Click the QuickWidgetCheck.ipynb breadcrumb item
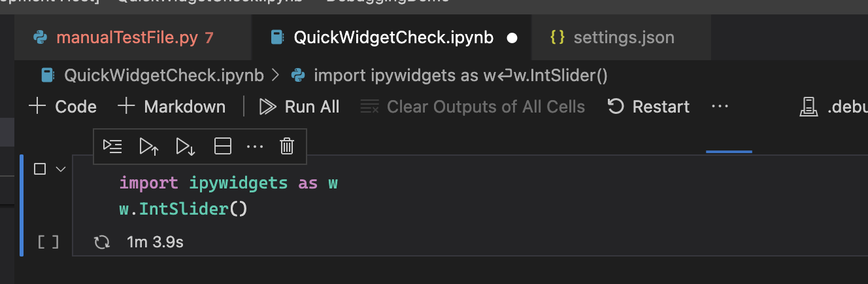Viewport: 868px width, 284px height. [x=163, y=75]
